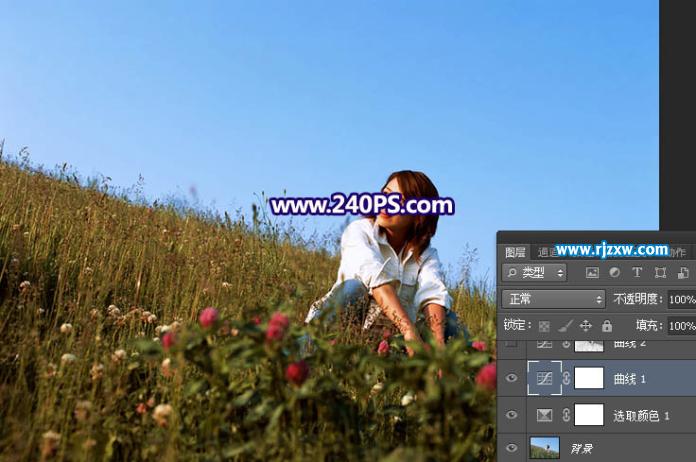
Task: Click the 不透明度 opacity value field
Action: click(682, 300)
